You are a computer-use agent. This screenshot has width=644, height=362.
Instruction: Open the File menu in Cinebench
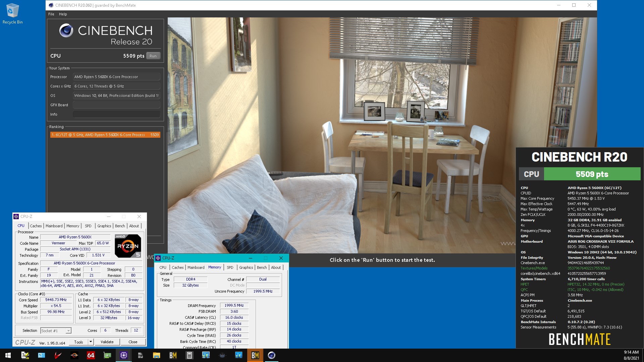point(51,14)
